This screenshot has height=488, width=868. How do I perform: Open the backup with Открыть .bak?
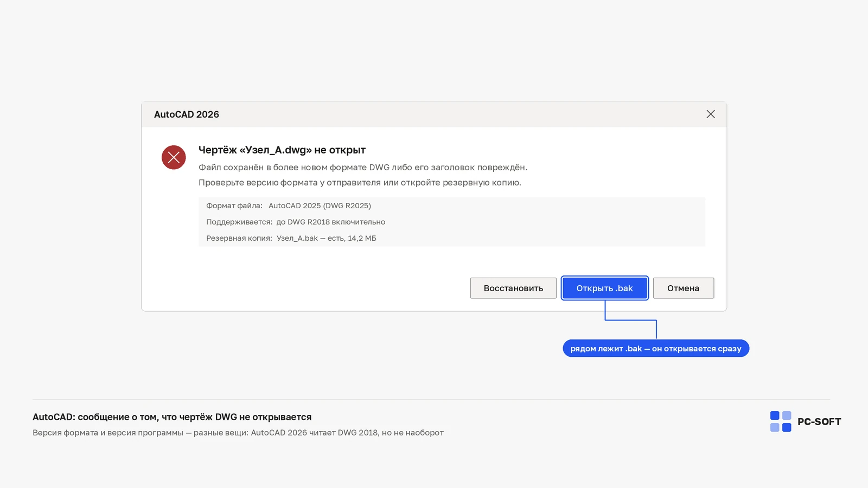point(604,288)
